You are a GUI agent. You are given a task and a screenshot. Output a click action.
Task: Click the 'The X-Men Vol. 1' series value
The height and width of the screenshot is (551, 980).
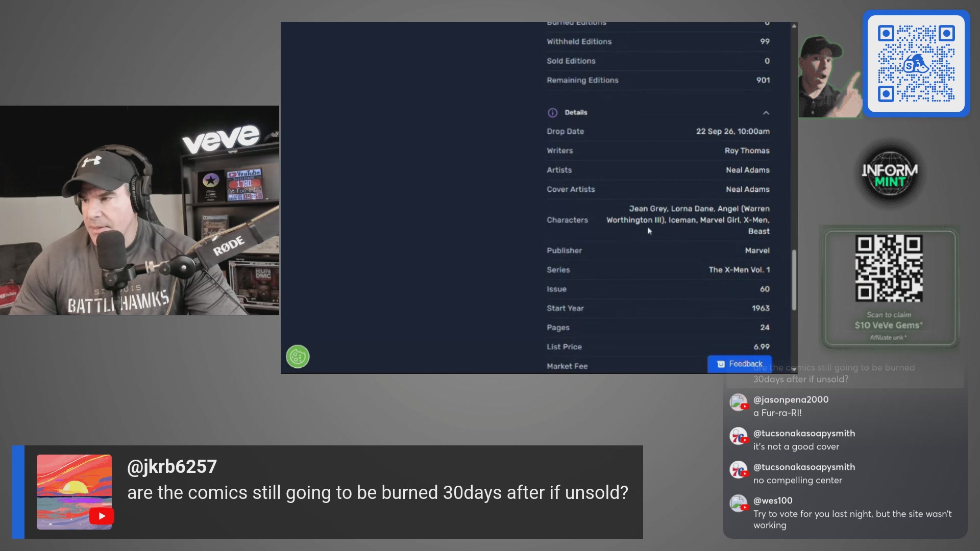point(739,270)
